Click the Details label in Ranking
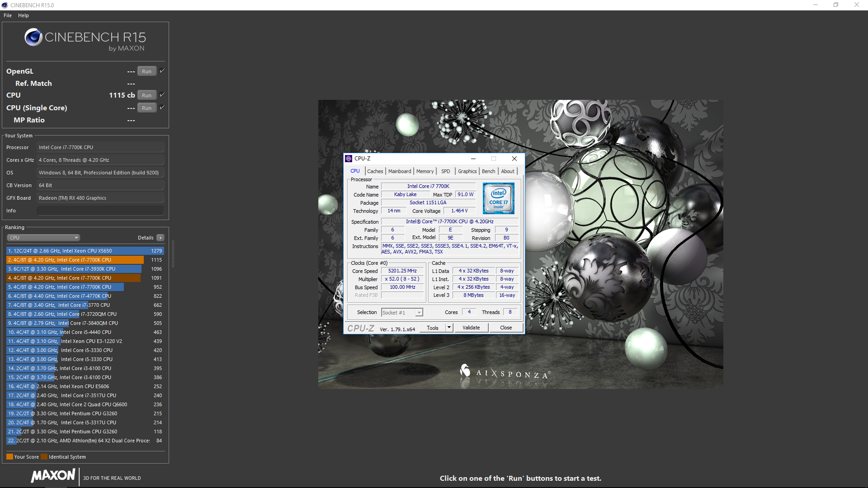868x488 pixels. pyautogui.click(x=146, y=238)
